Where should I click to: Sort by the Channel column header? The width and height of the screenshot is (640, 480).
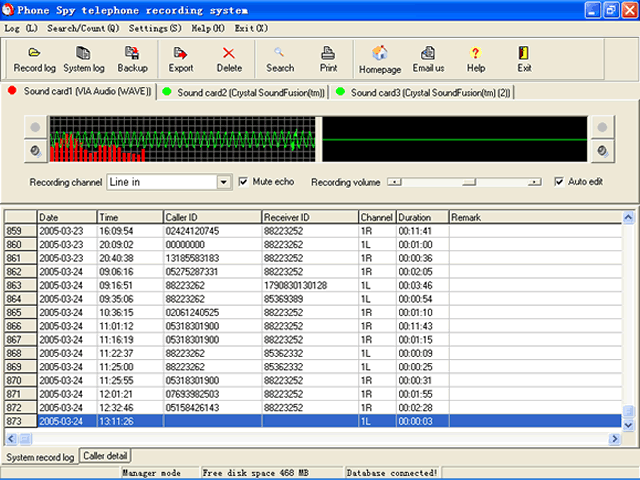pyautogui.click(x=377, y=217)
